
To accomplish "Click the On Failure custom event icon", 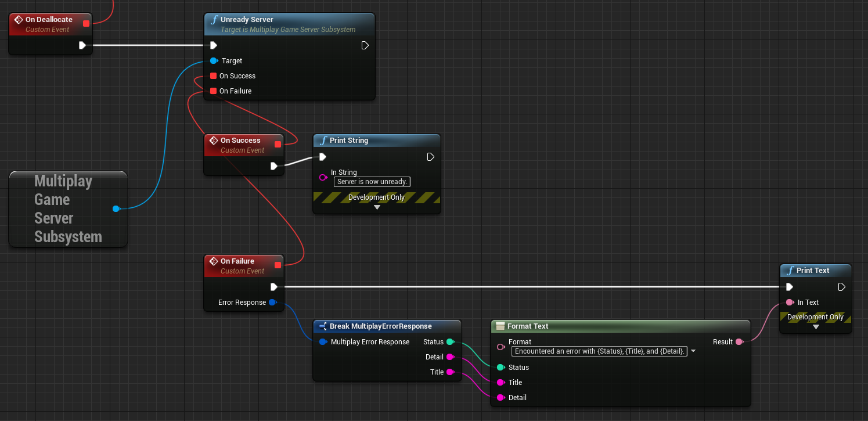I will pyautogui.click(x=213, y=261).
